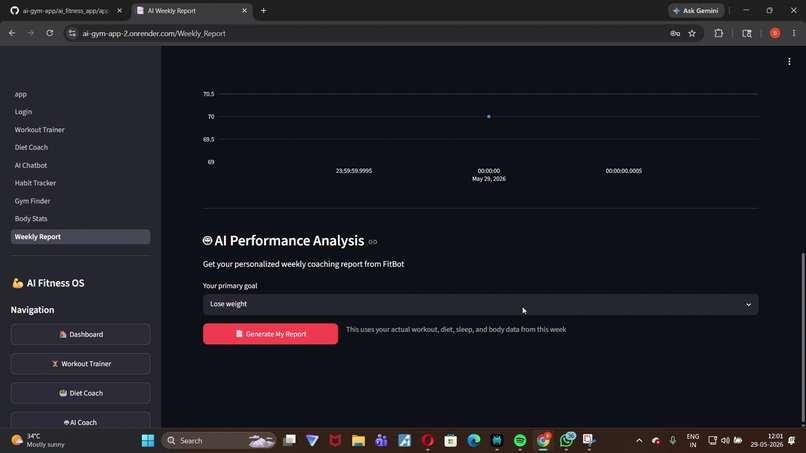Bookmark this page with the star icon
The image size is (806, 453).
[x=692, y=33]
